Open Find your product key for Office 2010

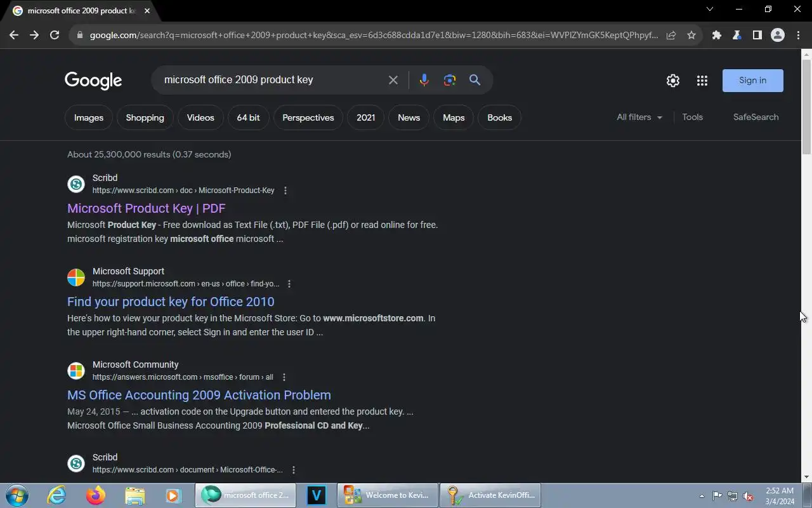click(171, 302)
